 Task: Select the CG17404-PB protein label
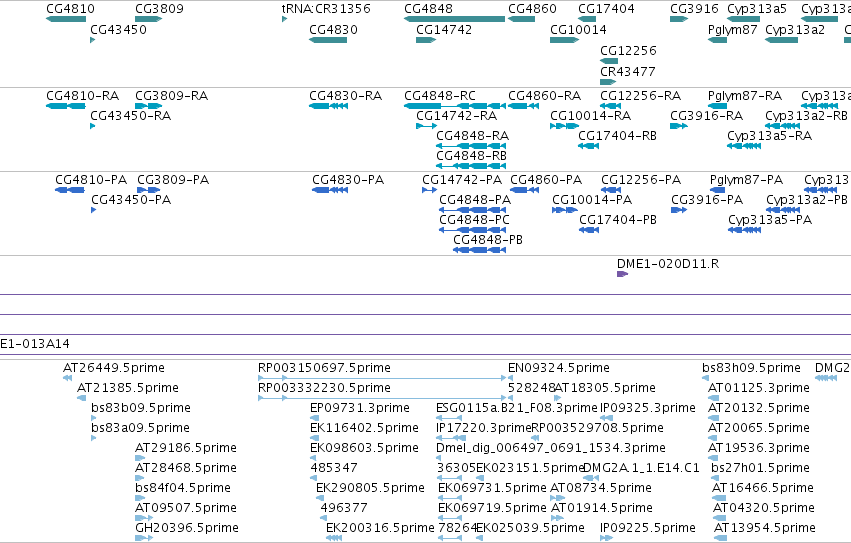[x=618, y=220]
